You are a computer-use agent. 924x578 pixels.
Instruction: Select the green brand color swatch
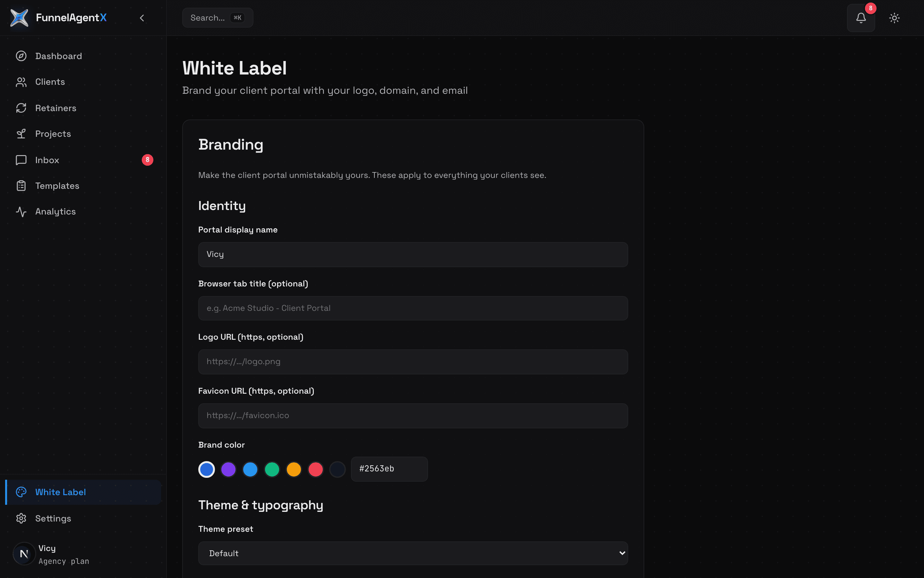pyautogui.click(x=272, y=469)
